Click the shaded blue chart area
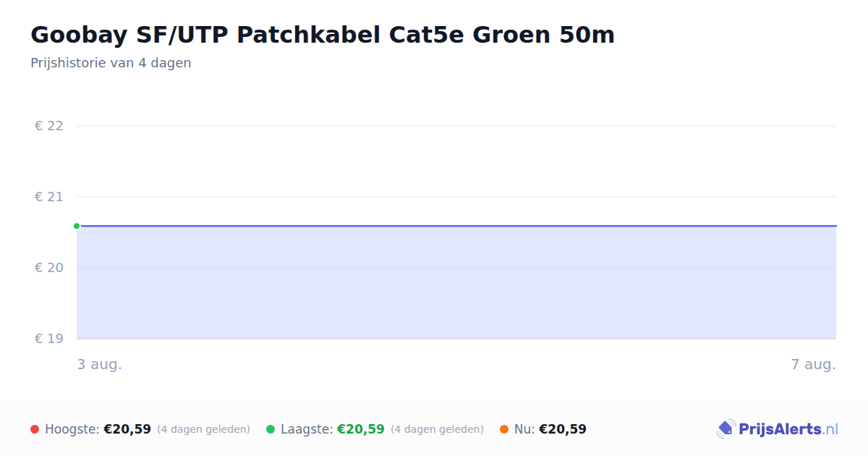868x456 pixels. [456, 282]
